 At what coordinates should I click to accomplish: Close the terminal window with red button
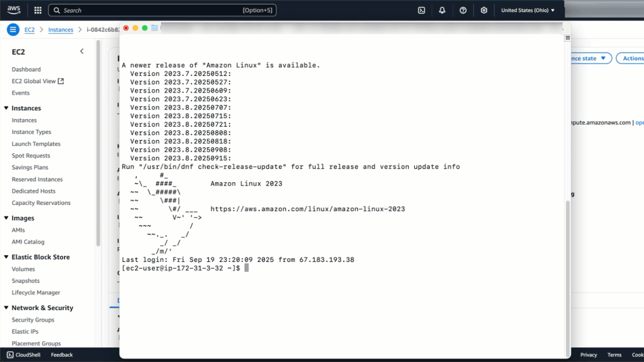126,28
